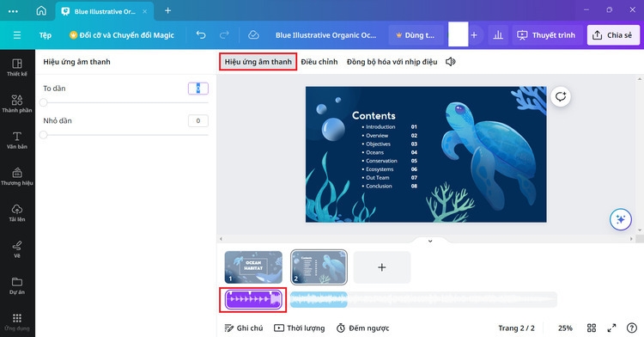
Task: Open the Thương hiệu brand panel
Action: tap(17, 176)
